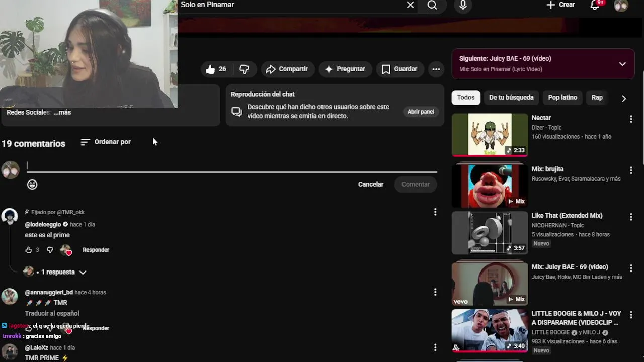Click Abrir panel for chat replay
The width and height of the screenshot is (644, 362).
point(421,112)
